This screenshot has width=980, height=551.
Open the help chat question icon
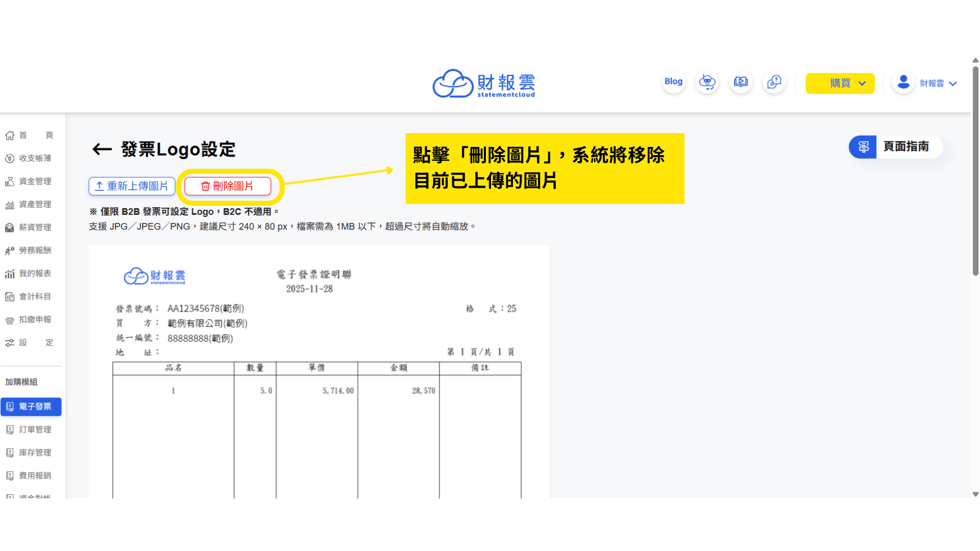tap(774, 82)
